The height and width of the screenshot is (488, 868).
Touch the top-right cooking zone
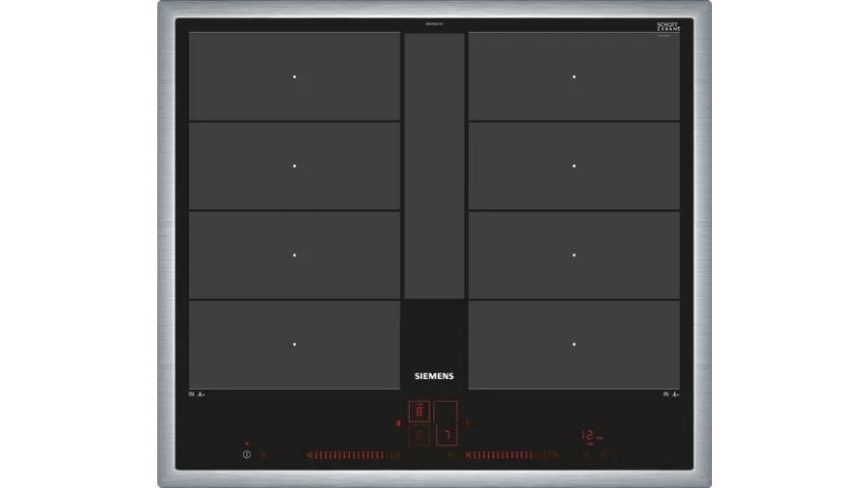coord(574,76)
